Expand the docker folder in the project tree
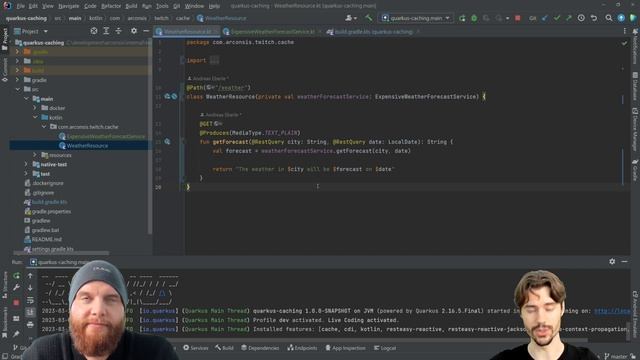 [35, 108]
